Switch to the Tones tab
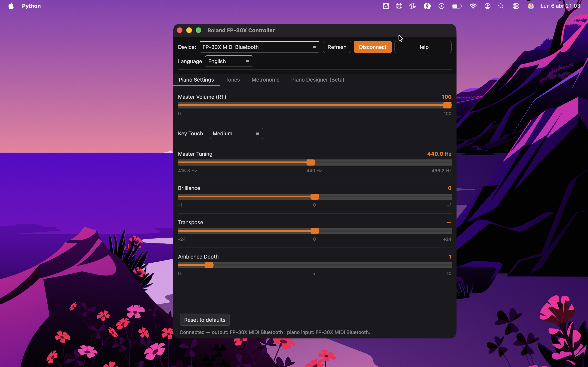 click(233, 80)
